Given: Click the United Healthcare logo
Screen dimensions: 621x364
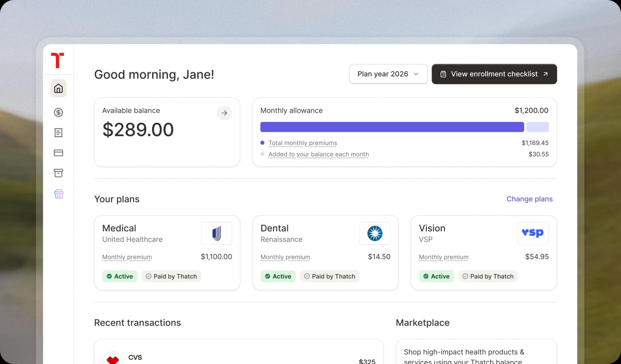Looking at the screenshot, I should [x=217, y=233].
